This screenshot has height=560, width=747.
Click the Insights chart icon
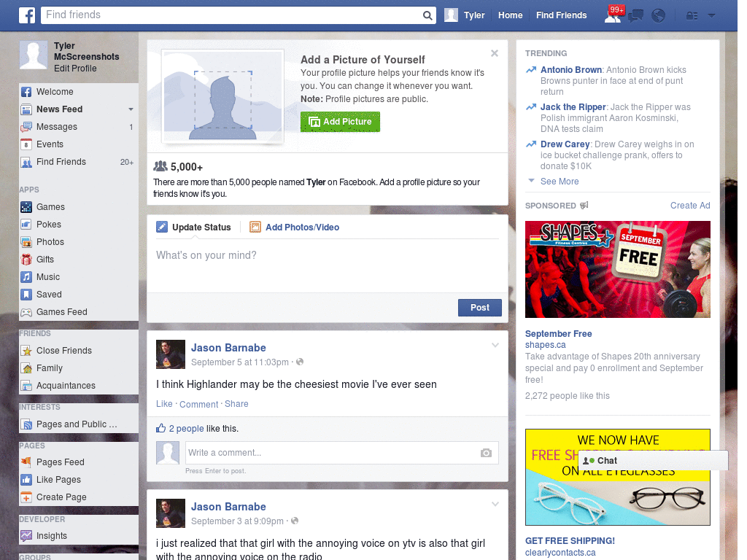[26, 536]
